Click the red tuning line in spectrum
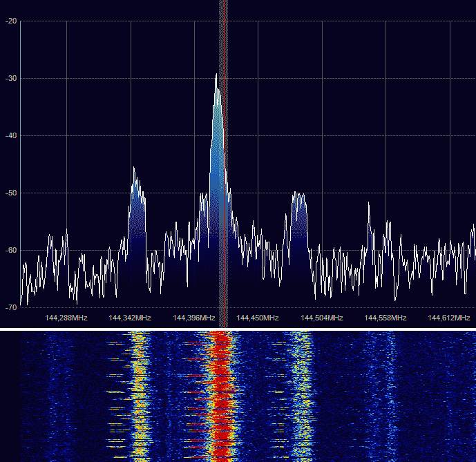This screenshot has width=476, height=462. [x=225, y=164]
